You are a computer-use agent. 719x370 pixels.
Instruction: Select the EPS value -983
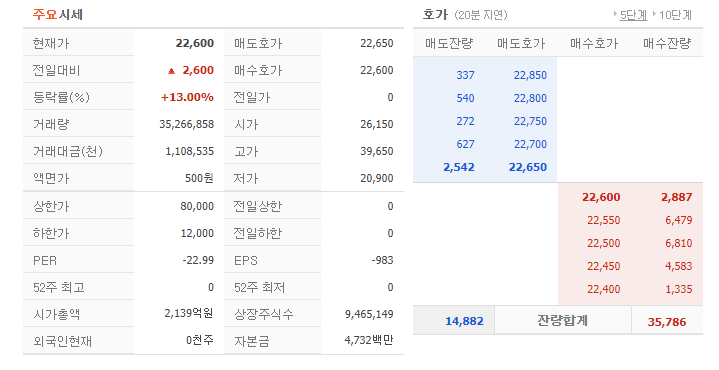click(x=382, y=260)
